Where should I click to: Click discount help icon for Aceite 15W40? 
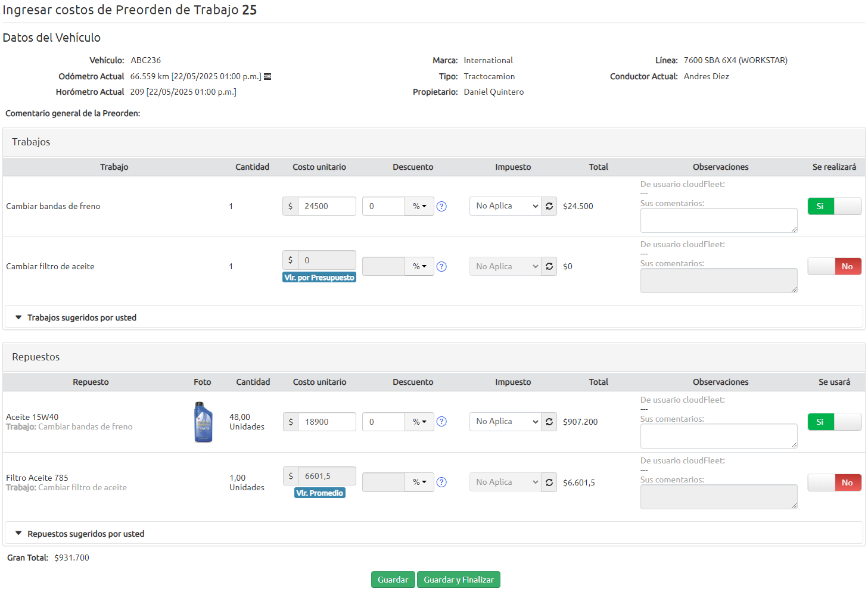[441, 422]
